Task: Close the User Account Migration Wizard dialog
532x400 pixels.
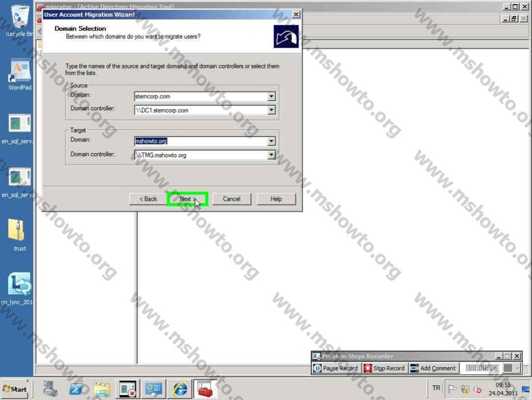Action: 296,15
